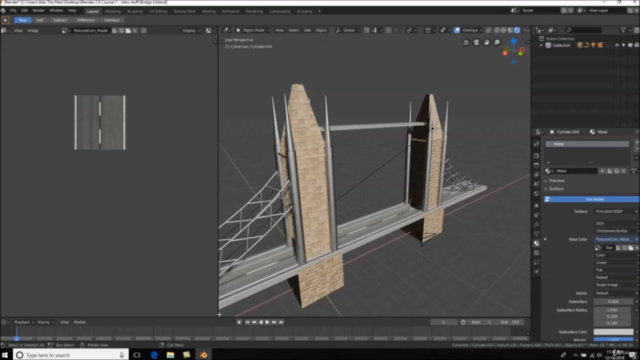Open the File menu

point(13,11)
